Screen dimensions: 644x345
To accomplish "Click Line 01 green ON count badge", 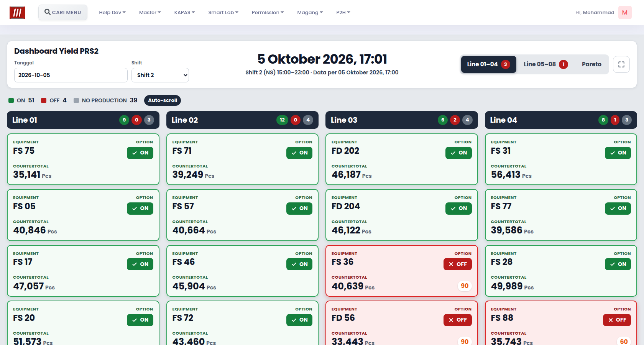I will 124,120.
